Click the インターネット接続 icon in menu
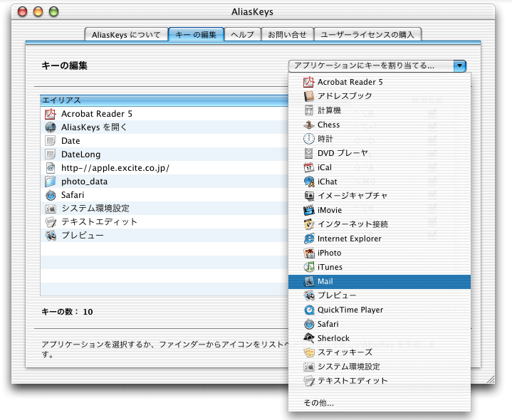The height and width of the screenshot is (420, 512). (x=309, y=224)
